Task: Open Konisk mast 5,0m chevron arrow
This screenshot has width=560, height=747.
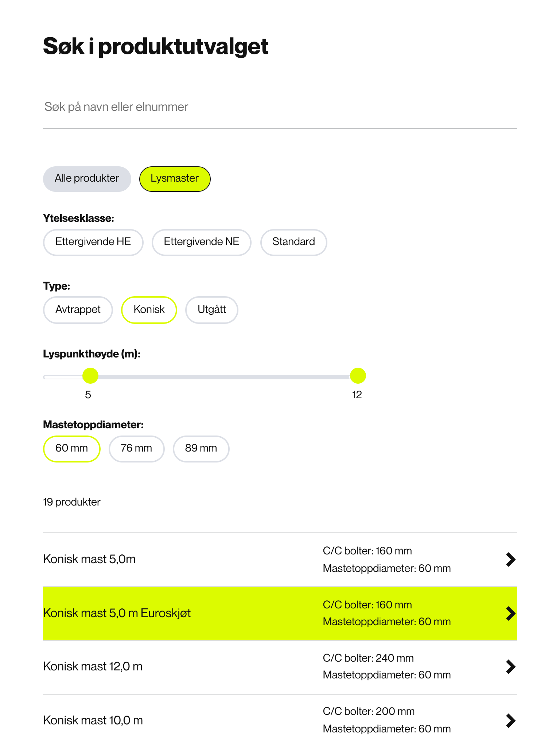Action: coord(511,560)
